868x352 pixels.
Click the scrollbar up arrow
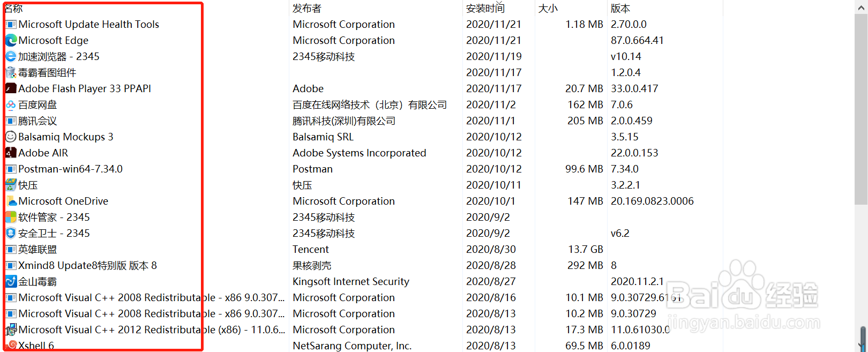[861, 8]
